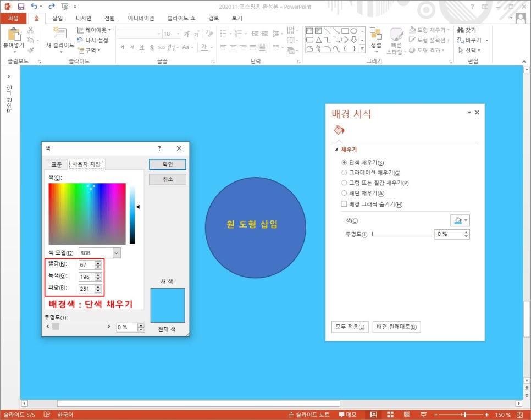Click the color spectrum picker area
Viewport: 531px width, 420px height.
coord(87,214)
